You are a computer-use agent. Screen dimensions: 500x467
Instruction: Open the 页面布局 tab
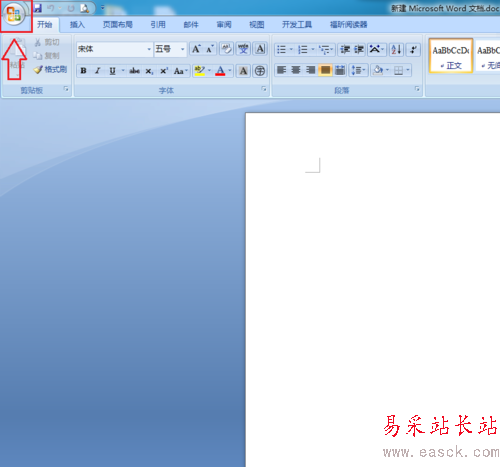point(118,25)
